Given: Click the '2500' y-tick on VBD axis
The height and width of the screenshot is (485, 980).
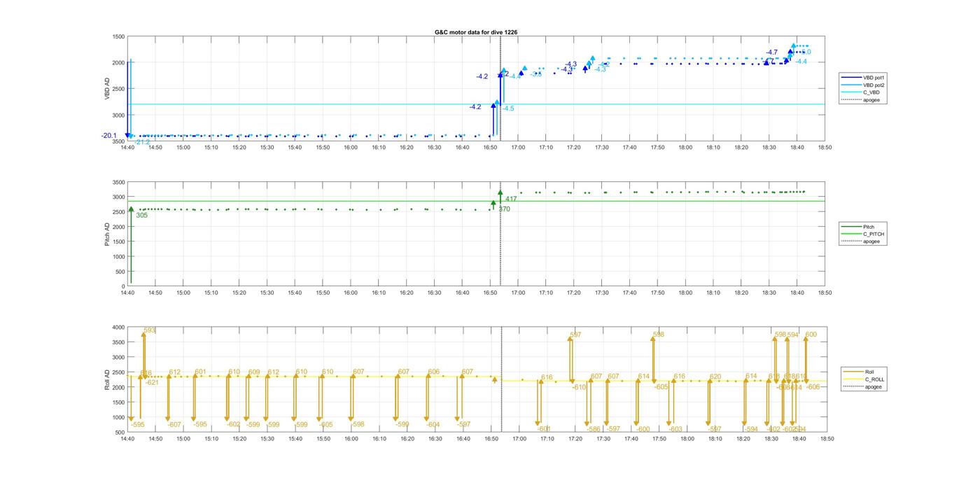Looking at the screenshot, I should 118,89.
